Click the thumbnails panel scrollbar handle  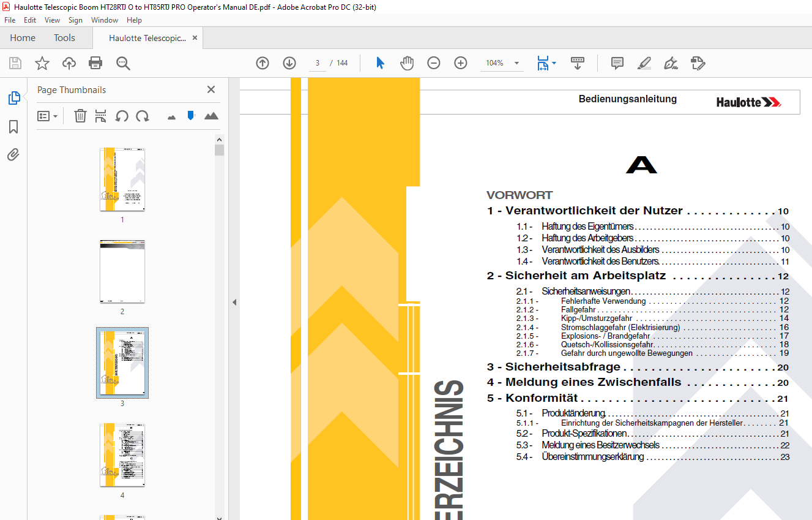219,151
